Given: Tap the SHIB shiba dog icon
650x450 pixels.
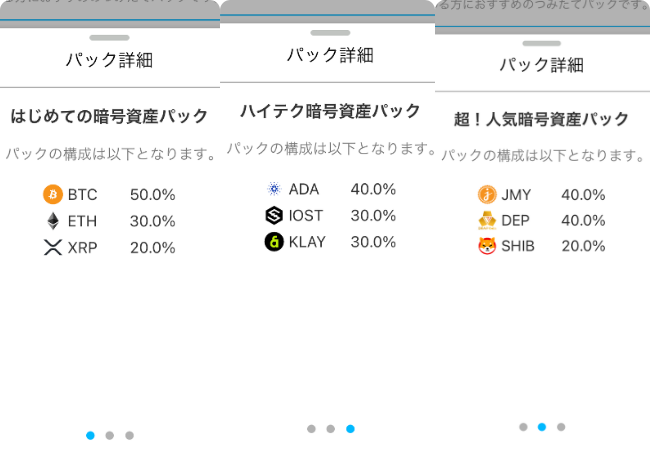Looking at the screenshot, I should click(x=487, y=246).
